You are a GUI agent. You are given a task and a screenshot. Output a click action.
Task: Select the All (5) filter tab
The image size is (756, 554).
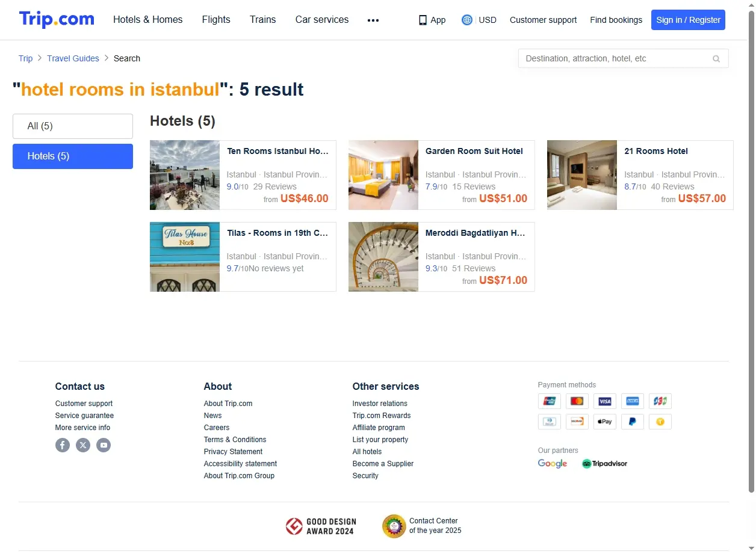(73, 126)
